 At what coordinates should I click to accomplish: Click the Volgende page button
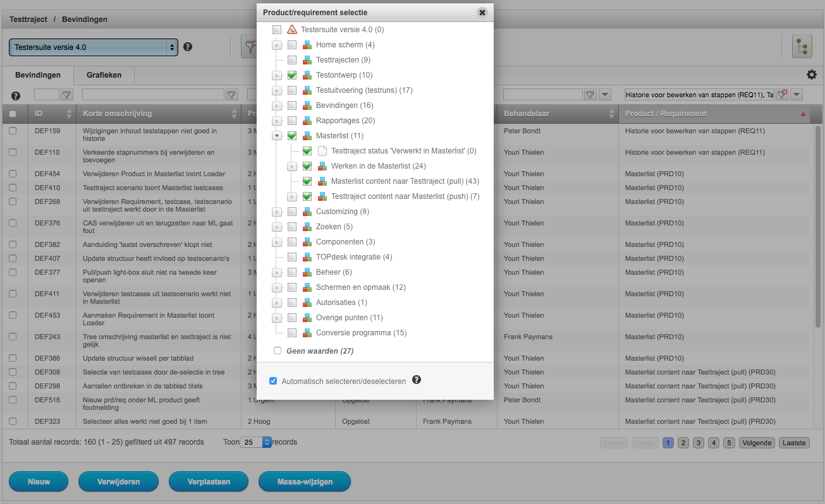click(x=757, y=443)
